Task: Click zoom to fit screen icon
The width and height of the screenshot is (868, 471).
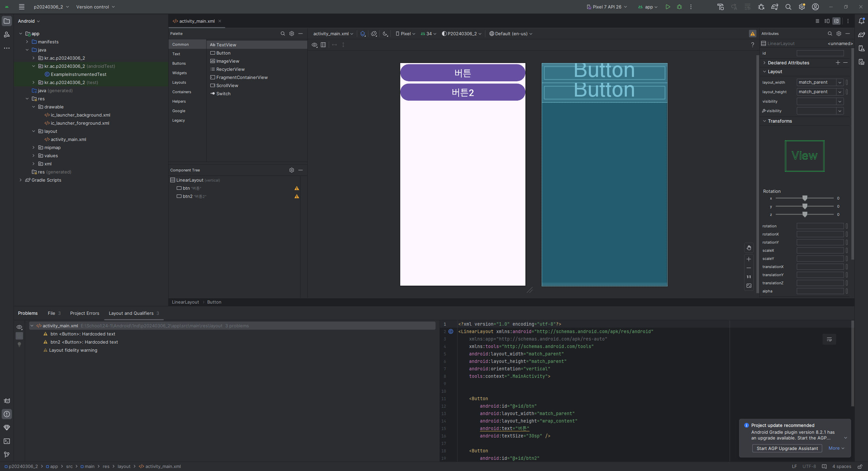Action: coord(749,286)
